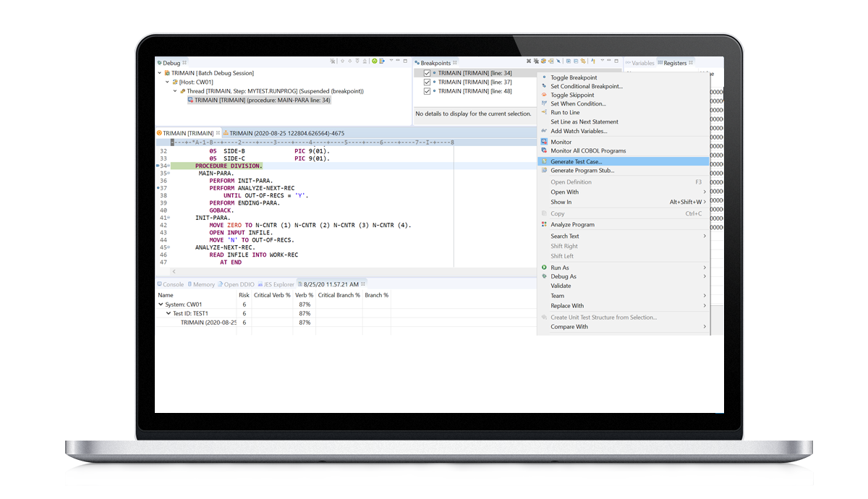Viewport: 868px width, 499px height.
Task: Collapse the System: CW01 row
Action: point(161,304)
